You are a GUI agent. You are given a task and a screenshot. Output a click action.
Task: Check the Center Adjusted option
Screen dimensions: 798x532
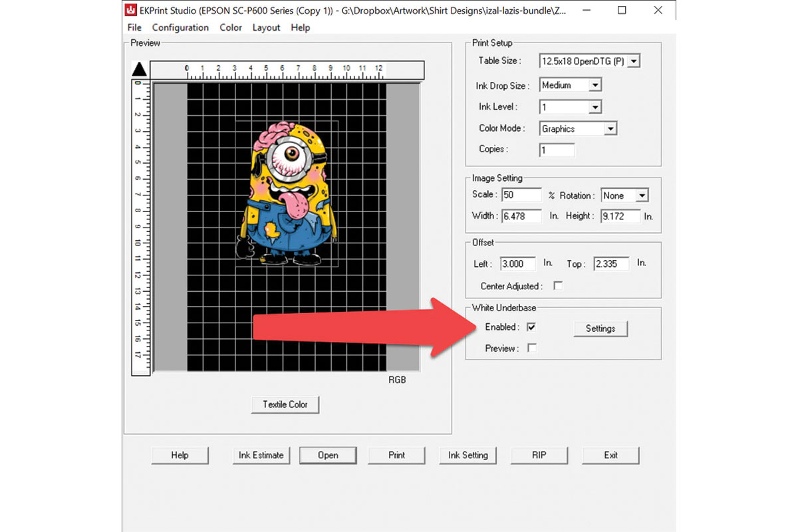click(x=557, y=285)
